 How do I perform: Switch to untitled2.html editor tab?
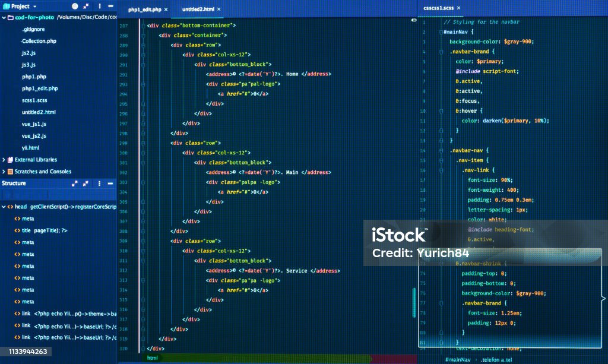(x=198, y=9)
